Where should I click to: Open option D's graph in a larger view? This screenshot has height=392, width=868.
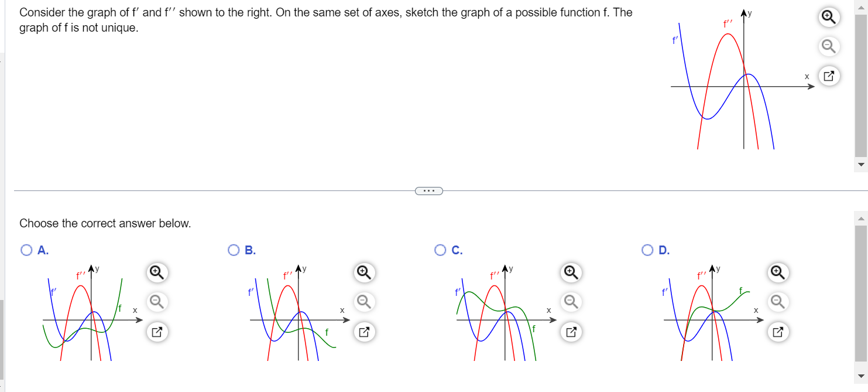[x=778, y=332]
